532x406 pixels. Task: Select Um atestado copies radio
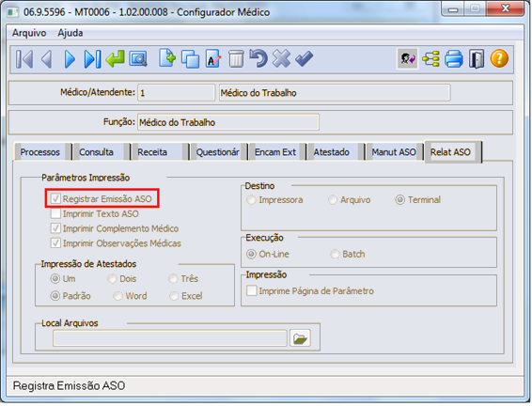coord(55,279)
